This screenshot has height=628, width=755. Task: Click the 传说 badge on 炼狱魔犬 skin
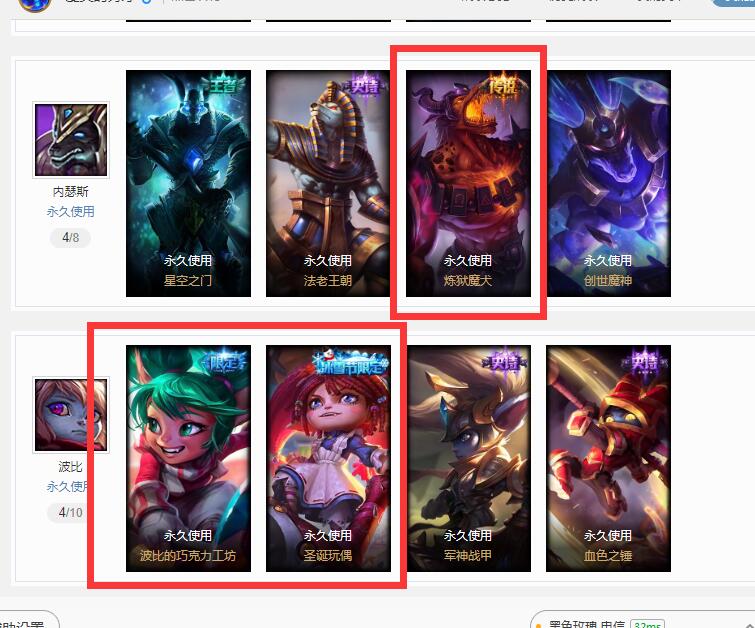coord(503,86)
